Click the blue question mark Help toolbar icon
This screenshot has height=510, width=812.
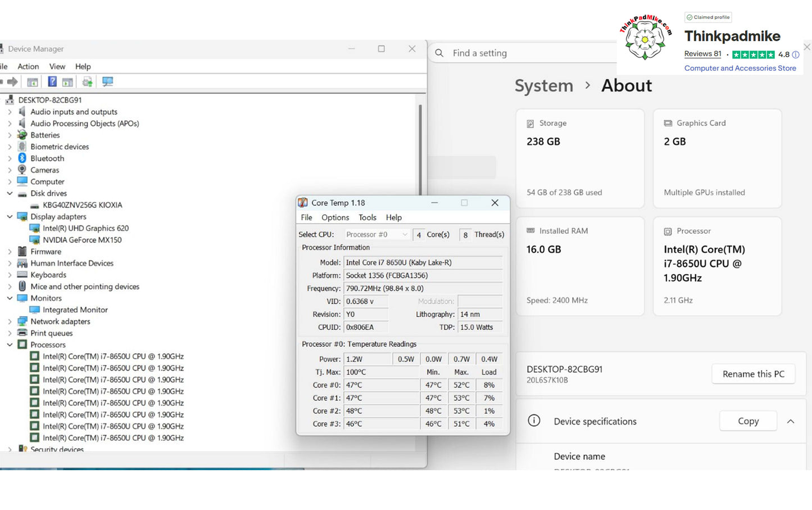pyautogui.click(x=52, y=82)
